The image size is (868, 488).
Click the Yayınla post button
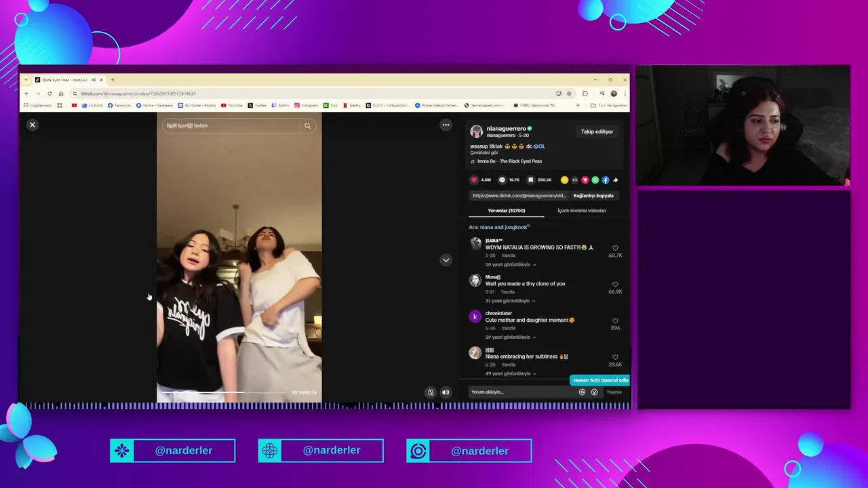[614, 392]
